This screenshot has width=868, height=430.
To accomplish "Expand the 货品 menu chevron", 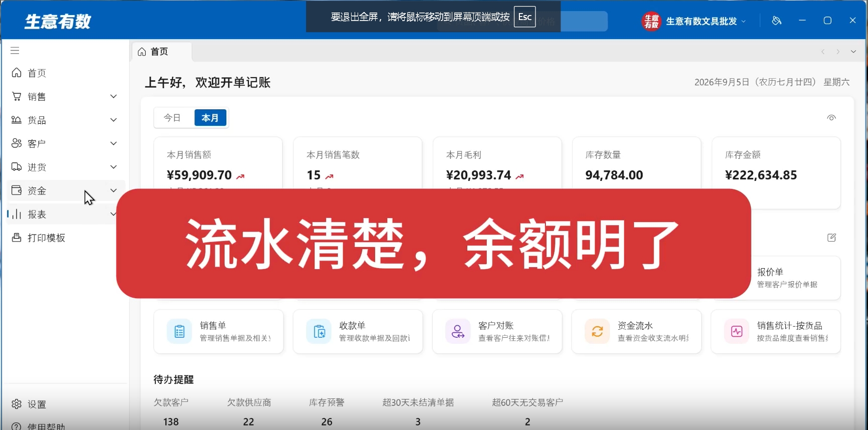I will [114, 120].
